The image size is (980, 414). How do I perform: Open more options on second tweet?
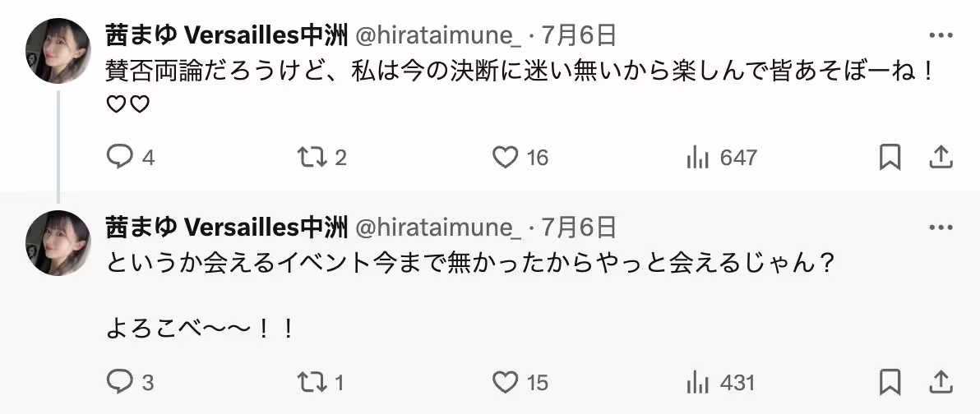tap(940, 227)
